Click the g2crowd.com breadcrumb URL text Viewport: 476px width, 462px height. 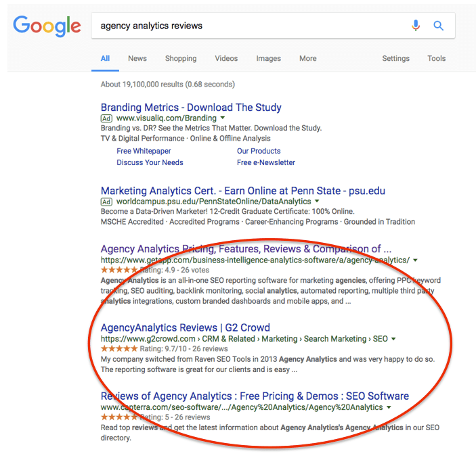[x=244, y=339]
